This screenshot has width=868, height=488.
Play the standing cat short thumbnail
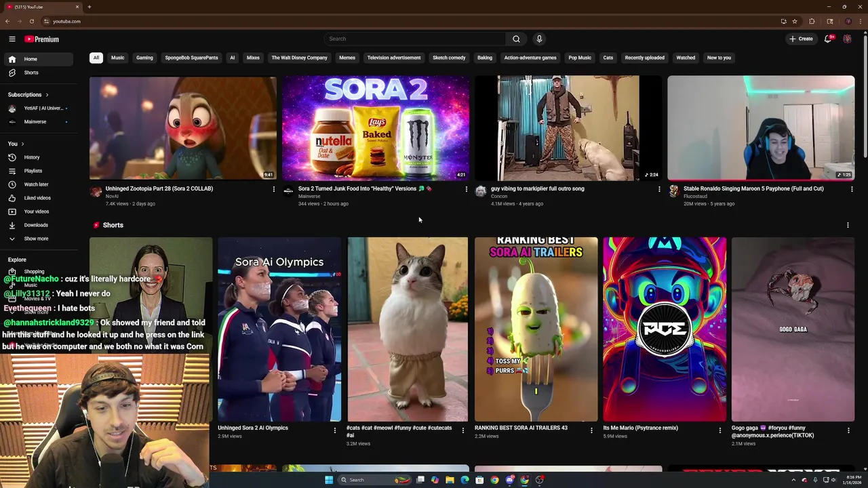point(408,329)
